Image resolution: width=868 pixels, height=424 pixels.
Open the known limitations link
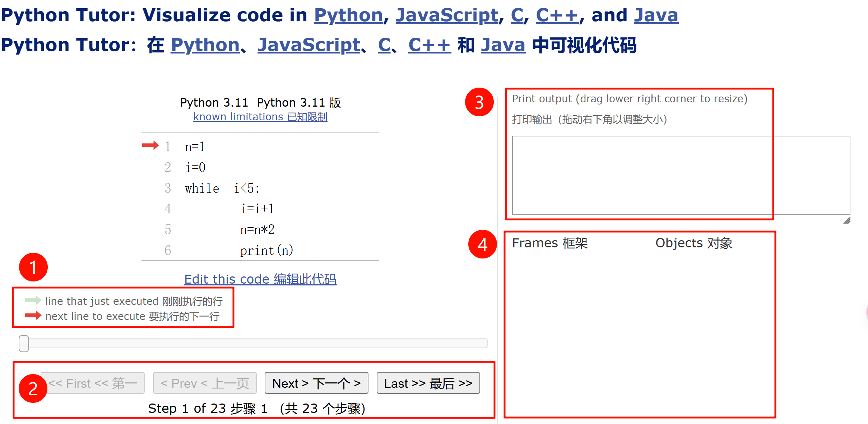pyautogui.click(x=260, y=117)
